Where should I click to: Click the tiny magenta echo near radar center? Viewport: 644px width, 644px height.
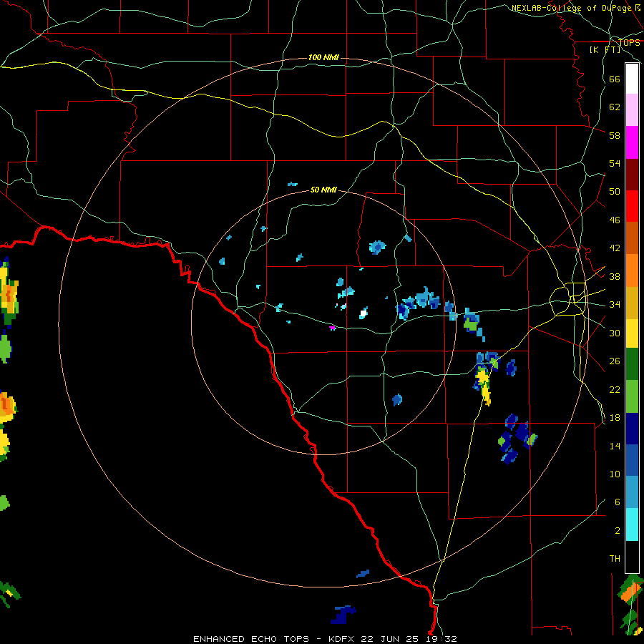tap(333, 328)
